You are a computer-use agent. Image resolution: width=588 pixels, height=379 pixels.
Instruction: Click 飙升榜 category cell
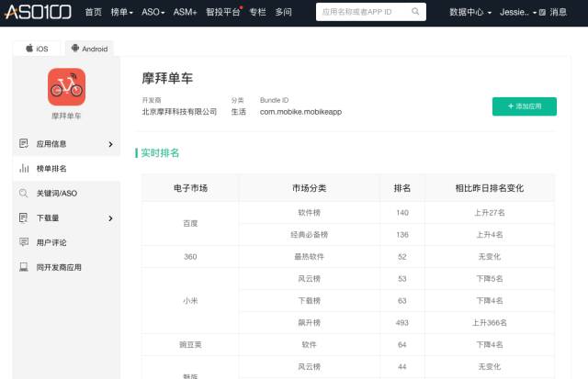(x=310, y=323)
